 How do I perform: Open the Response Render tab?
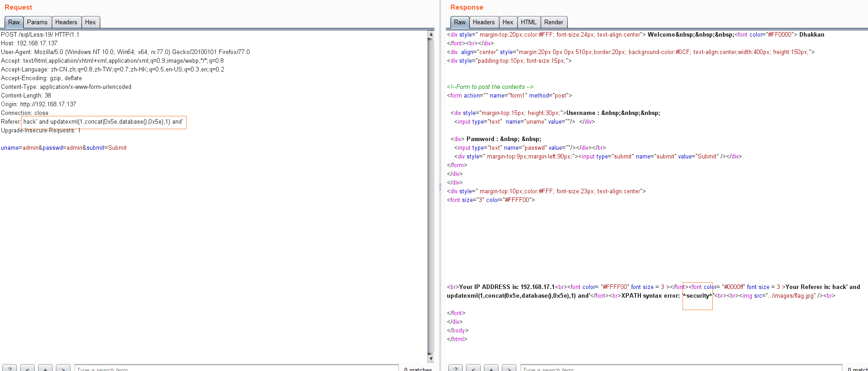[x=554, y=22]
